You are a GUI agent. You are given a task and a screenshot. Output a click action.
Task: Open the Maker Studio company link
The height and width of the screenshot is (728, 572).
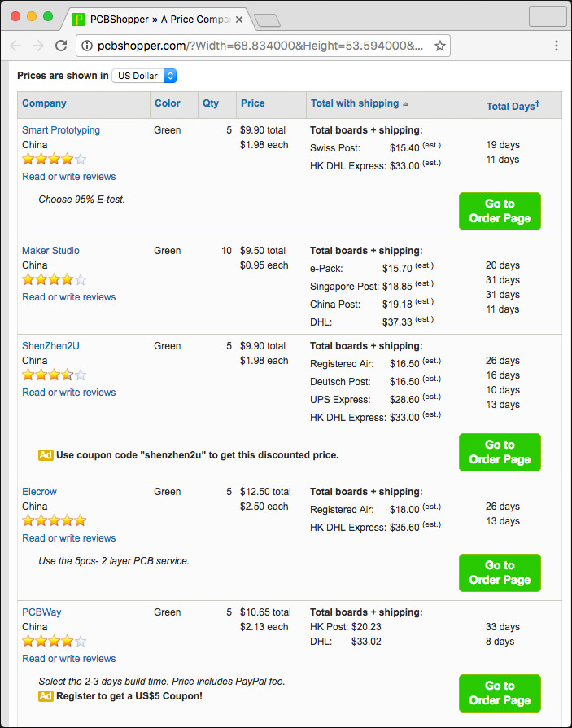tap(50, 251)
